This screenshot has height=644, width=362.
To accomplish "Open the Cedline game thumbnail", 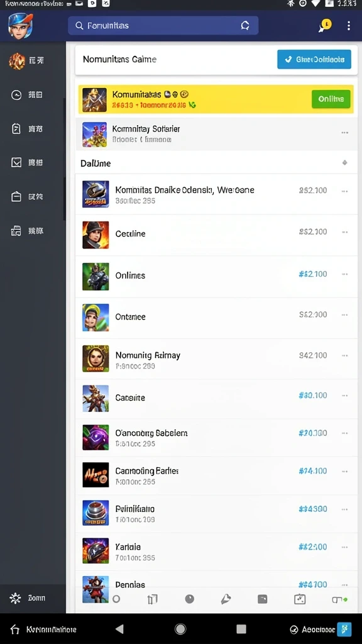I will pyautogui.click(x=96, y=235).
